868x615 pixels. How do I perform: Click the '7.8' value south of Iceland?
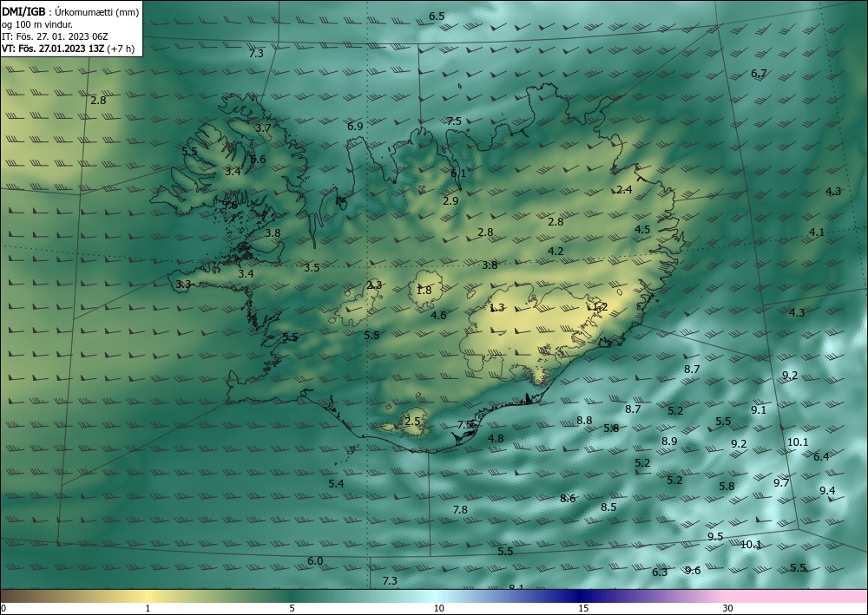pyautogui.click(x=460, y=509)
